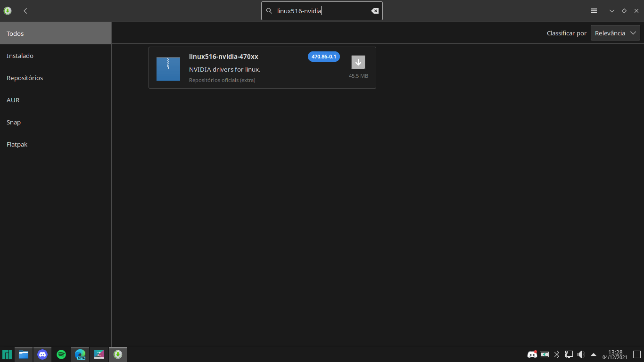Click the Discord tray icon
The width and height of the screenshot is (644, 362).
click(532, 354)
